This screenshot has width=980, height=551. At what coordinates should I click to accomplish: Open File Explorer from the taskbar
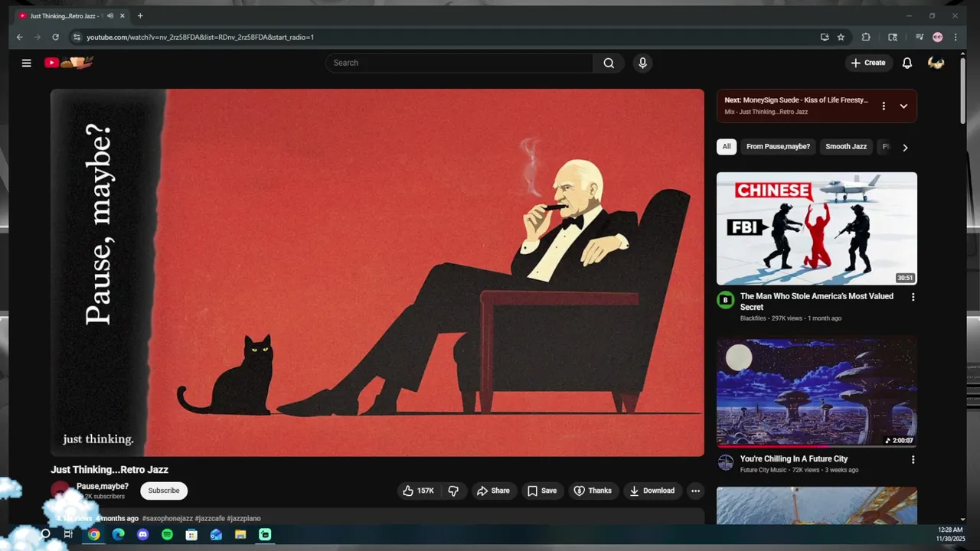pyautogui.click(x=240, y=535)
